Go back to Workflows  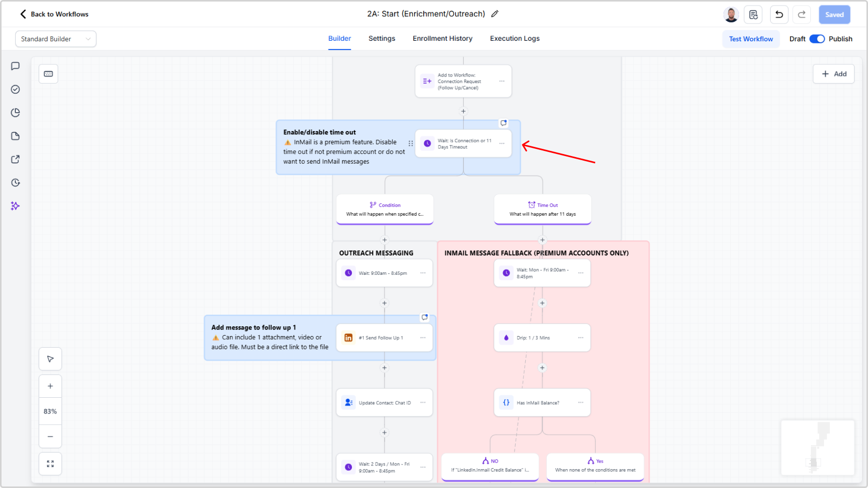54,14
